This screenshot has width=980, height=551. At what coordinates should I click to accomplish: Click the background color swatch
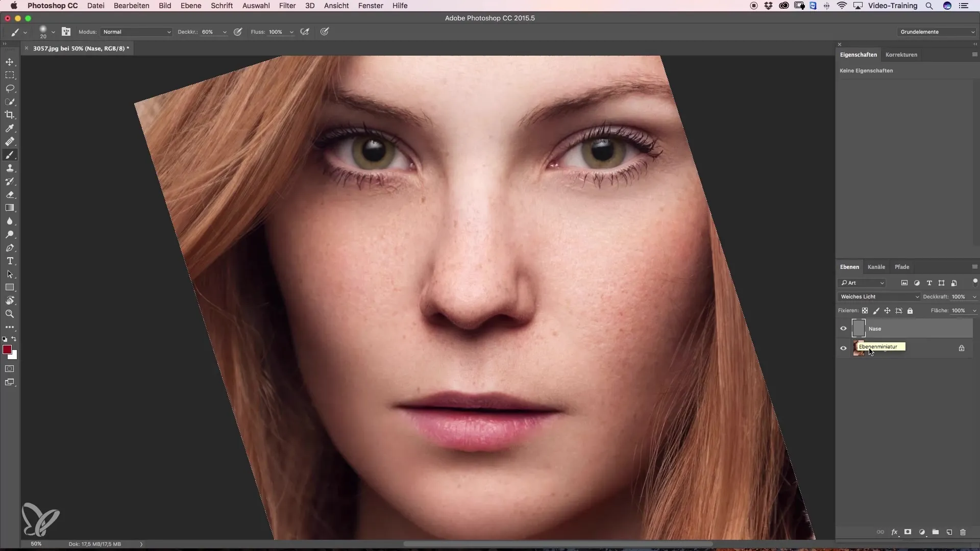(14, 356)
